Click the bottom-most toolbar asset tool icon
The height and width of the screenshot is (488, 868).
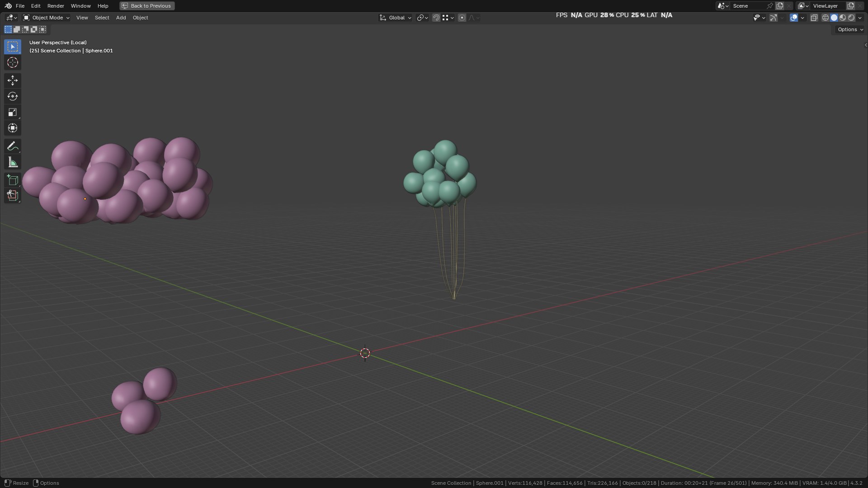pos(13,196)
